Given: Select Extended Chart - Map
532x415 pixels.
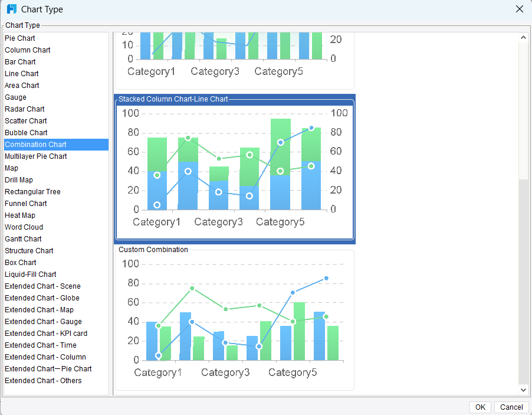Looking at the screenshot, I should coord(56,310).
